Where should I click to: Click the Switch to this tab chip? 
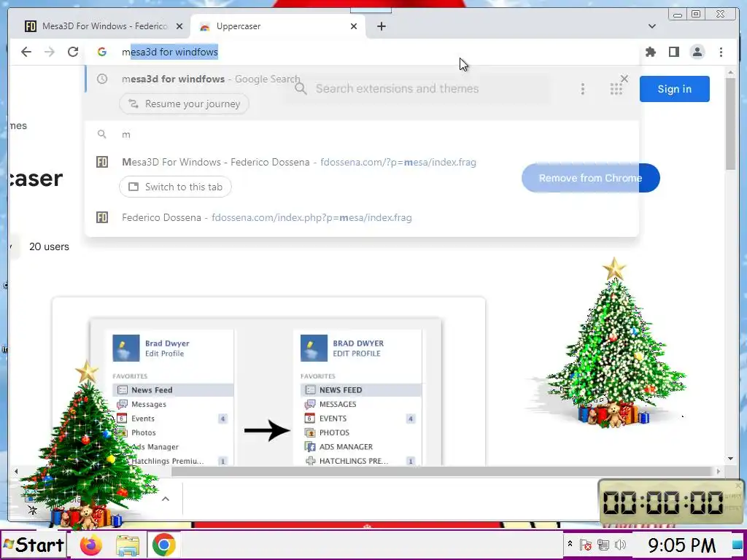point(175,187)
